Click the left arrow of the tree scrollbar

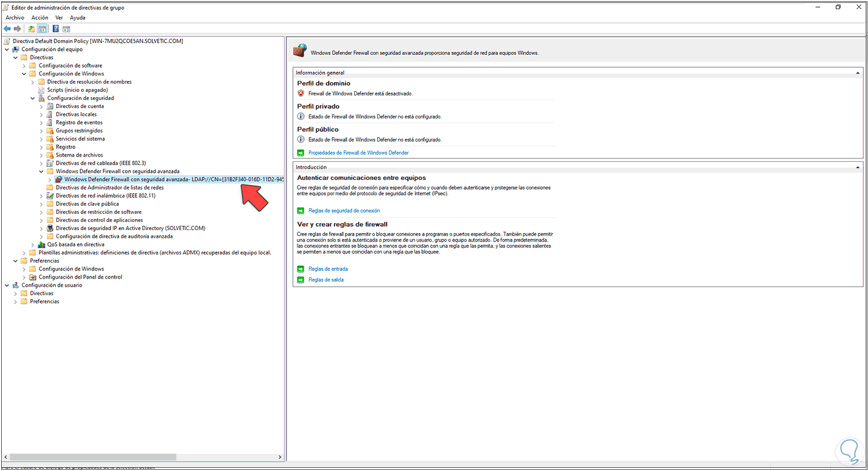pyautogui.click(x=5, y=457)
